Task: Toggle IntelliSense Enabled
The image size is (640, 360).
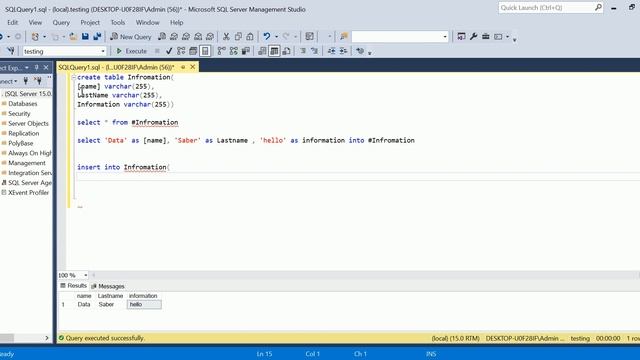Action: click(x=205, y=51)
